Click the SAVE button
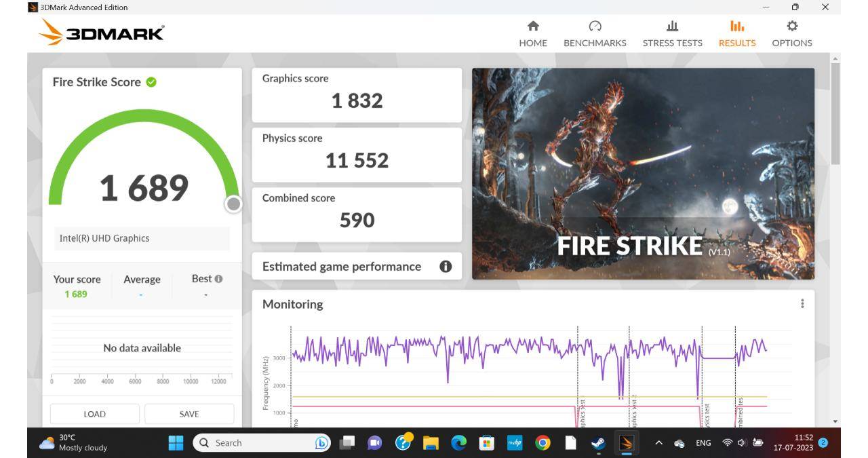Viewport: 868px width, 458px height. (x=189, y=414)
